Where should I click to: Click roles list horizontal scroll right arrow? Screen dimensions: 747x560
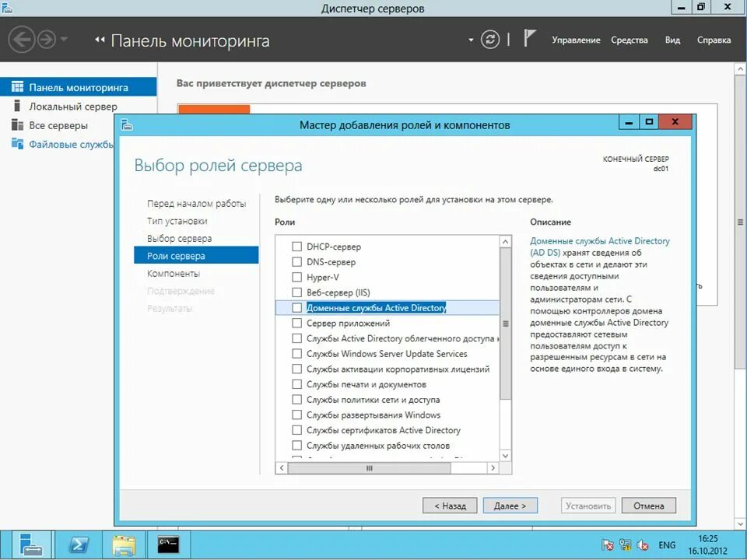click(493, 468)
